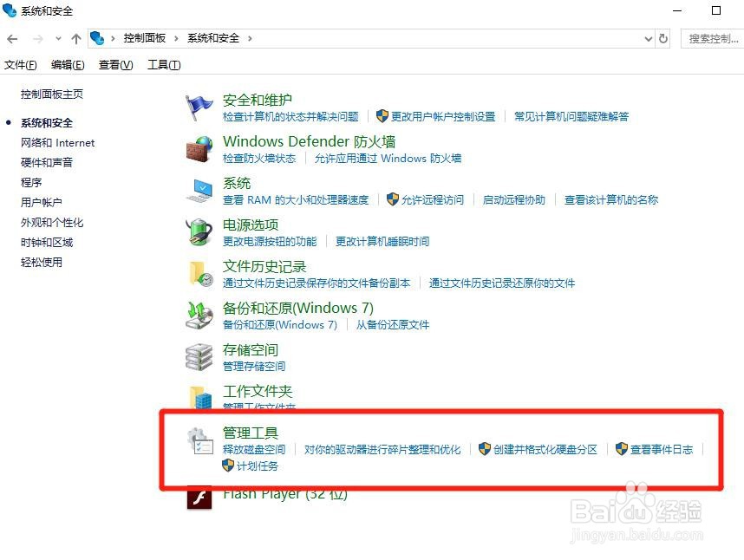This screenshot has height=560, width=744.
Task: Open the 工具(T) menu
Action: tap(163, 64)
